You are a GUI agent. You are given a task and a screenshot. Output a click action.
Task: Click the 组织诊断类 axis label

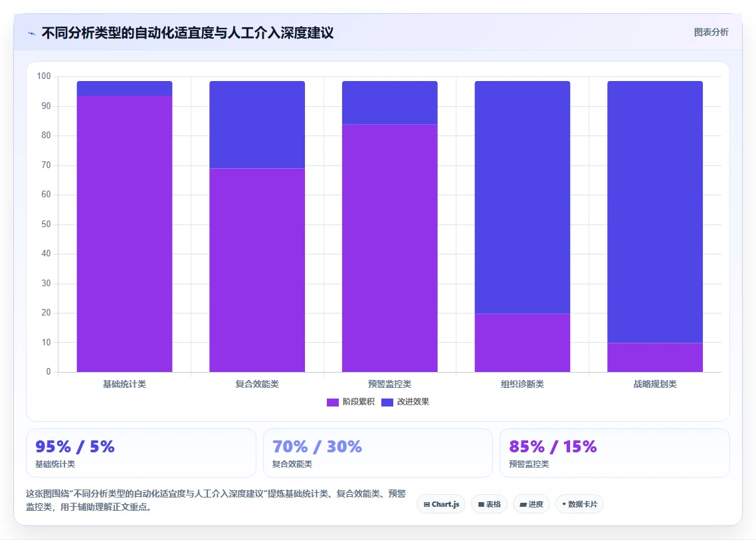(522, 385)
